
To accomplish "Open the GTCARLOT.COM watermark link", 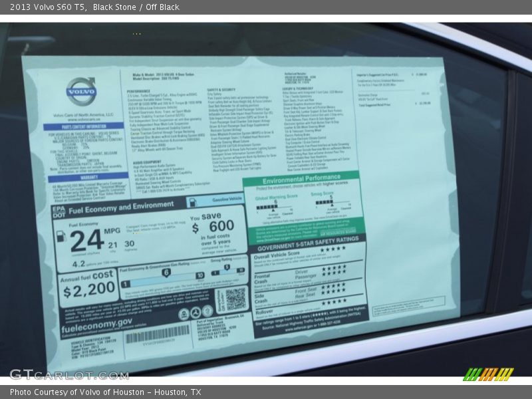I will (x=68, y=374).
